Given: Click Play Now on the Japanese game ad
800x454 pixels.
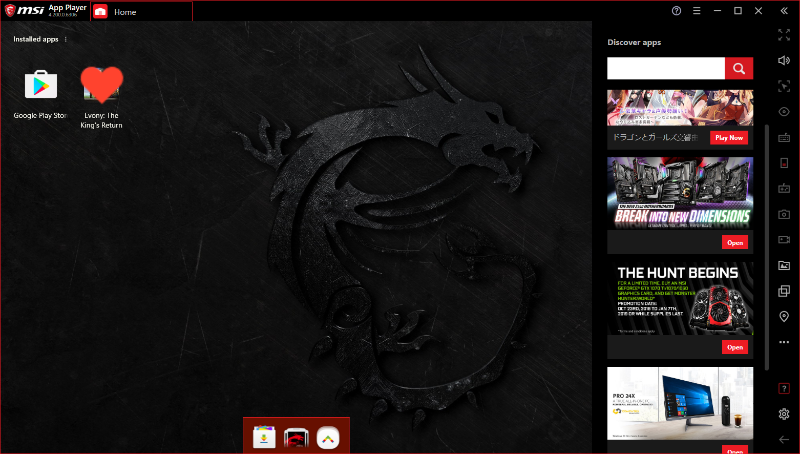Looking at the screenshot, I should pyautogui.click(x=729, y=138).
